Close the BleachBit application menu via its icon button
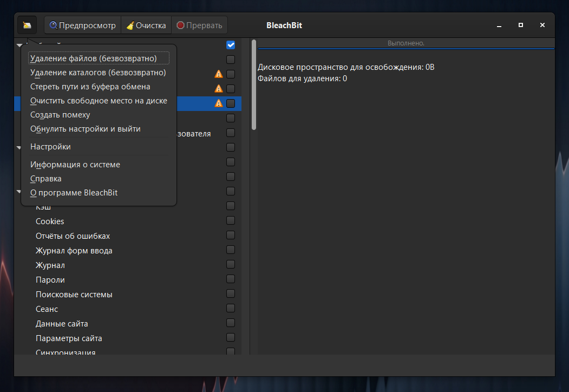The image size is (569, 392). coord(27,25)
